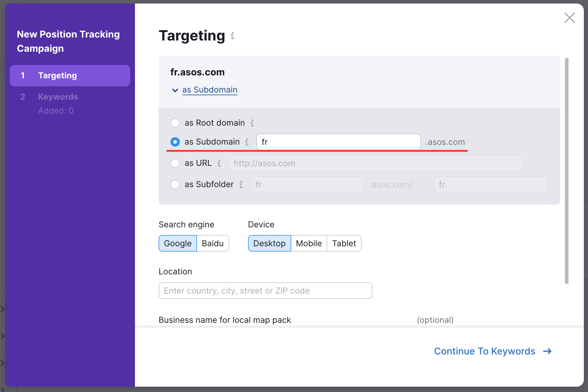Select the as Subfolder radio button
Image resolution: width=588 pixels, height=392 pixels.
click(175, 184)
